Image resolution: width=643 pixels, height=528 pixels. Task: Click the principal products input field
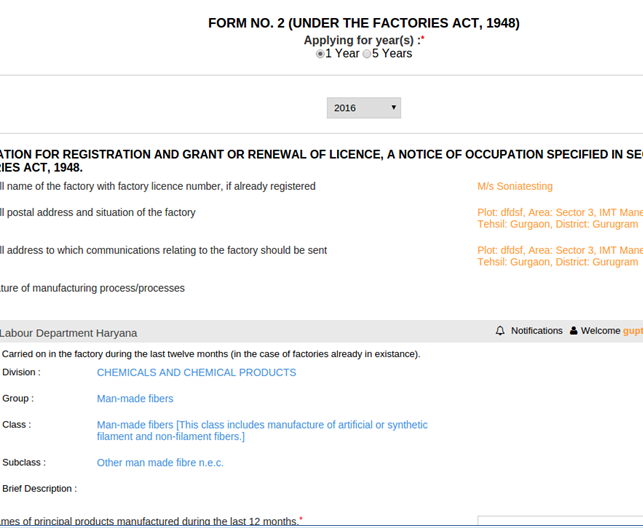click(x=560, y=521)
